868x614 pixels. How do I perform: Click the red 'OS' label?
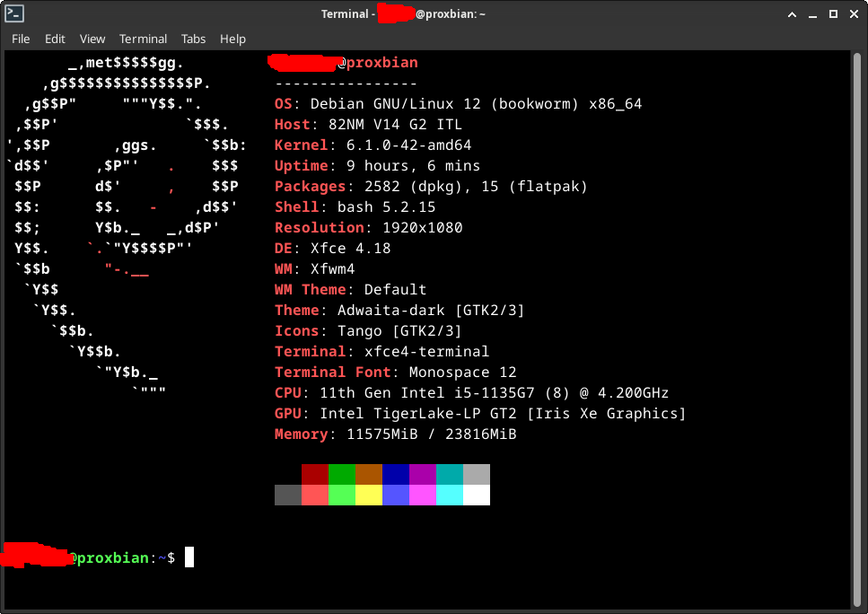[x=284, y=104]
